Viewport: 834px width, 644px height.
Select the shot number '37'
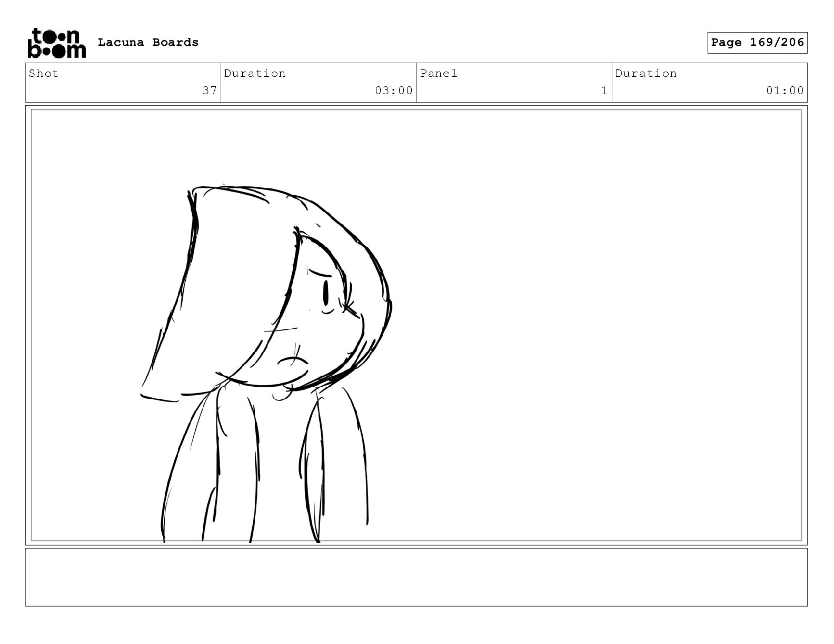(210, 90)
